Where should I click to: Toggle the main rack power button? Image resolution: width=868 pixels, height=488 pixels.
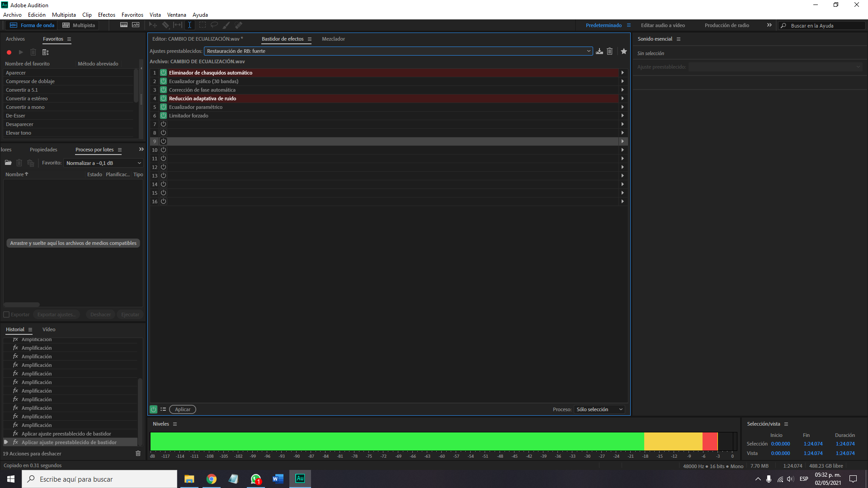154,409
